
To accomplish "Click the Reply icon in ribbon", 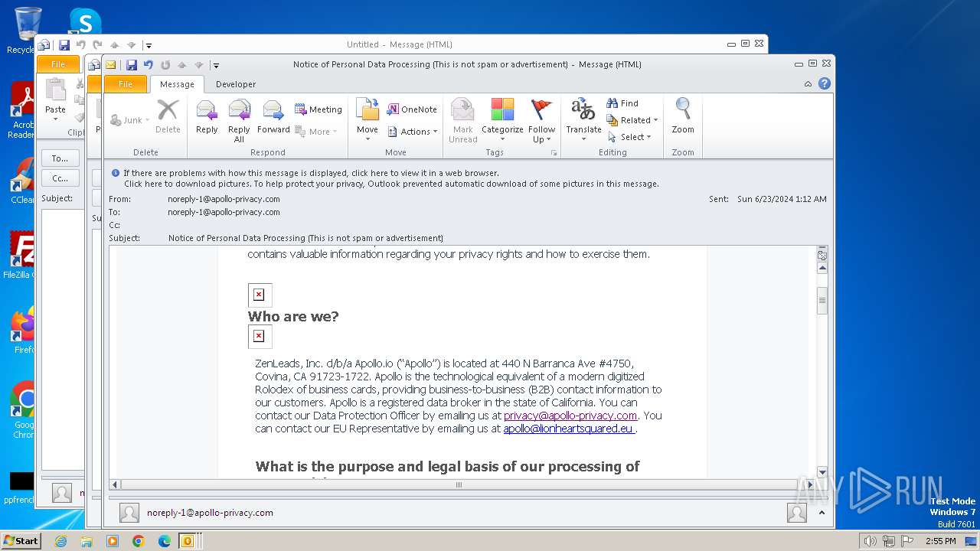I will pos(207,119).
